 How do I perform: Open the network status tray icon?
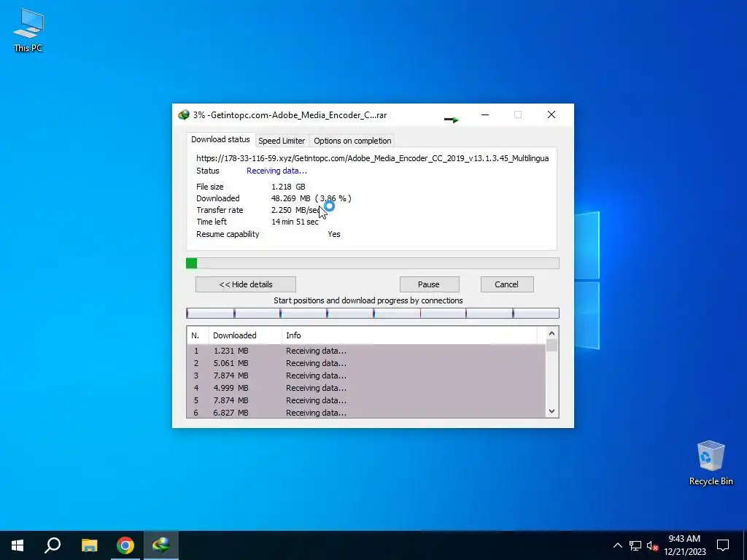pos(635,545)
